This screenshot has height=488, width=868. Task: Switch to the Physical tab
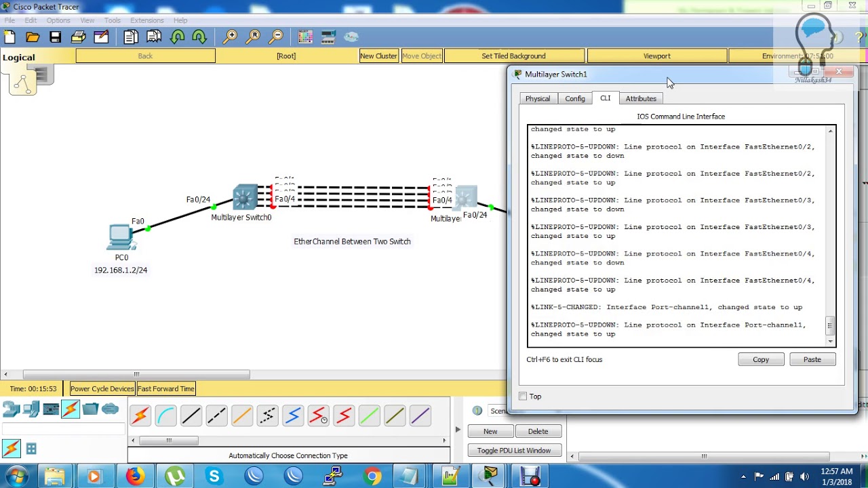[538, 99]
